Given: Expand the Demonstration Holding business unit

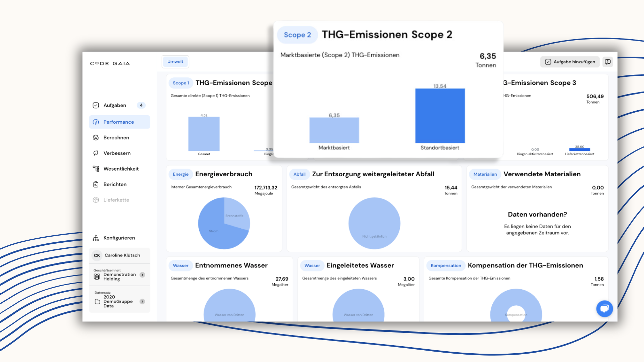Looking at the screenshot, I should coord(143,275).
